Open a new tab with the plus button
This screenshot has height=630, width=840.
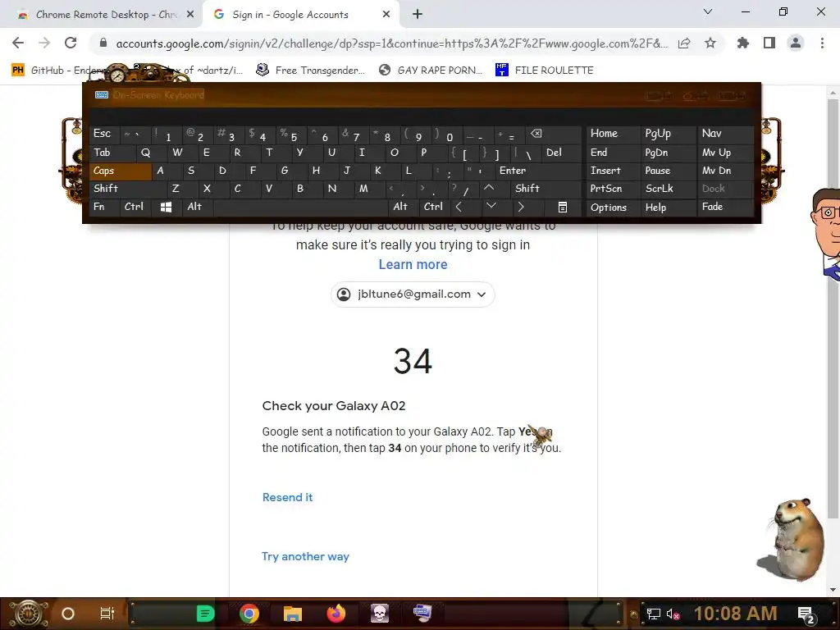[x=418, y=15]
